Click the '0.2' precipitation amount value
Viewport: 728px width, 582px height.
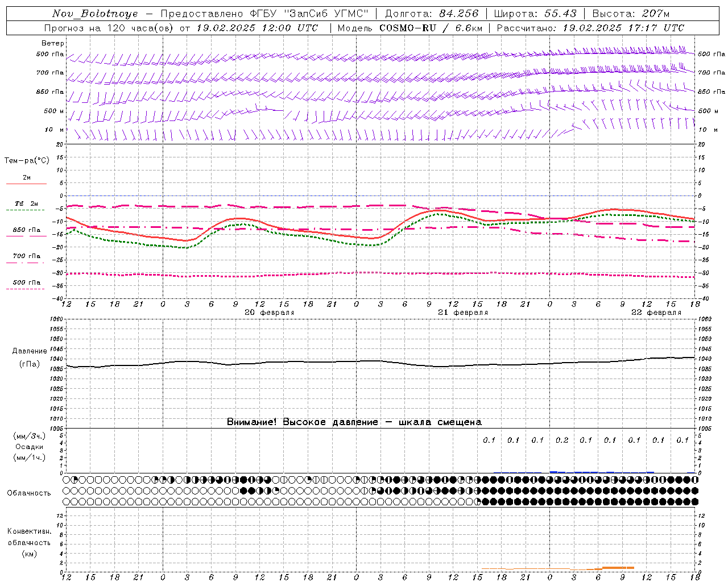point(562,440)
